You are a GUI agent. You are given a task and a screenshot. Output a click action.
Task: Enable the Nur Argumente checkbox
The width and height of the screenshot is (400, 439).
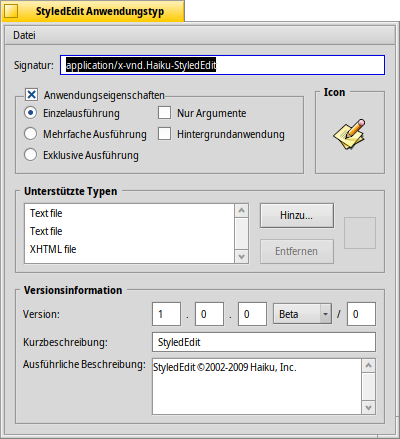pos(164,113)
